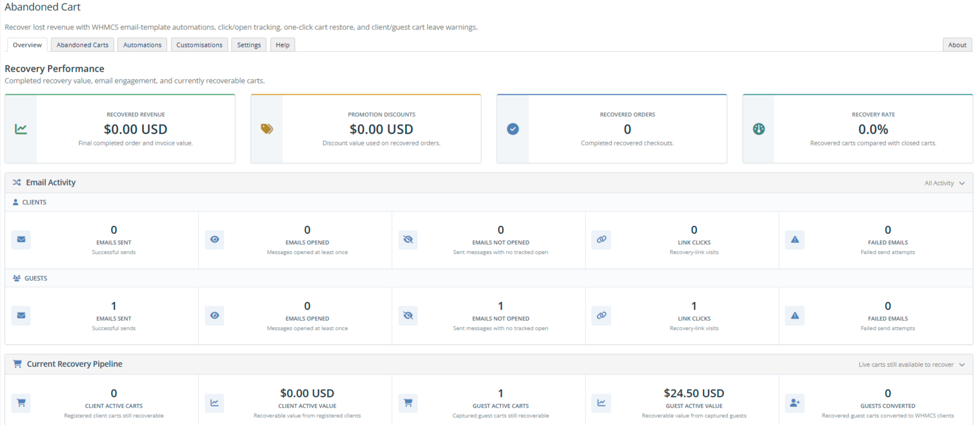Click Guests Converted user-plus icon
The width and height of the screenshot is (980, 425).
tap(795, 403)
